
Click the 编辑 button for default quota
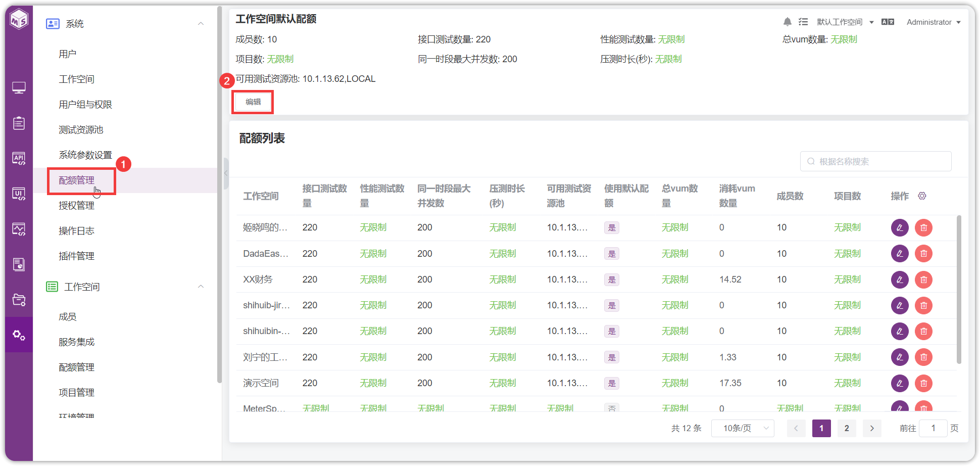pos(253,102)
